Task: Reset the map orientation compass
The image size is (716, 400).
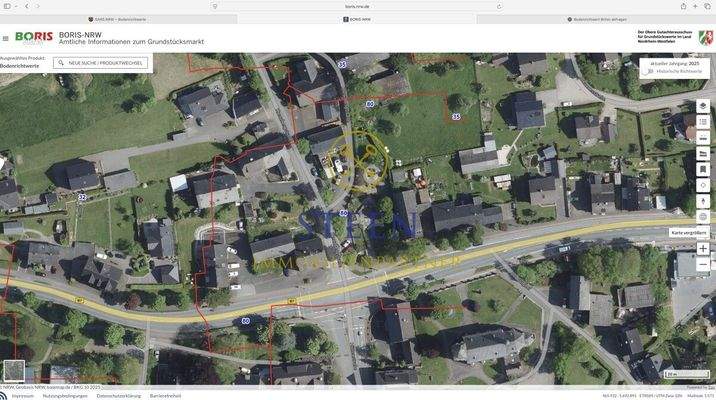Action: point(703,201)
